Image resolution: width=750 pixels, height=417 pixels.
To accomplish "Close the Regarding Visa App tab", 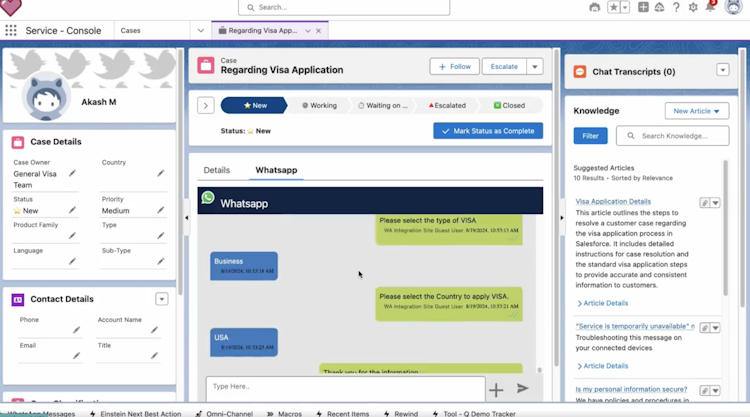I will pyautogui.click(x=319, y=31).
